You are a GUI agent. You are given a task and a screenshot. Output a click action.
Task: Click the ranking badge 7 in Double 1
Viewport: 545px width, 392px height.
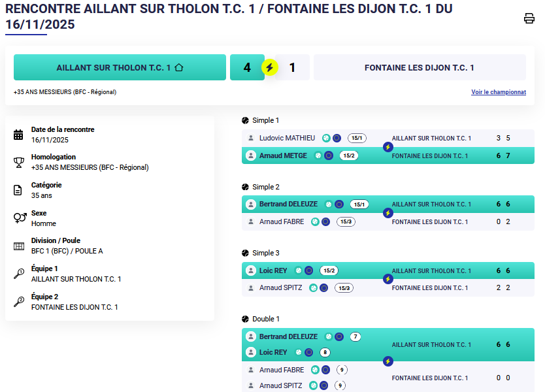coord(355,337)
